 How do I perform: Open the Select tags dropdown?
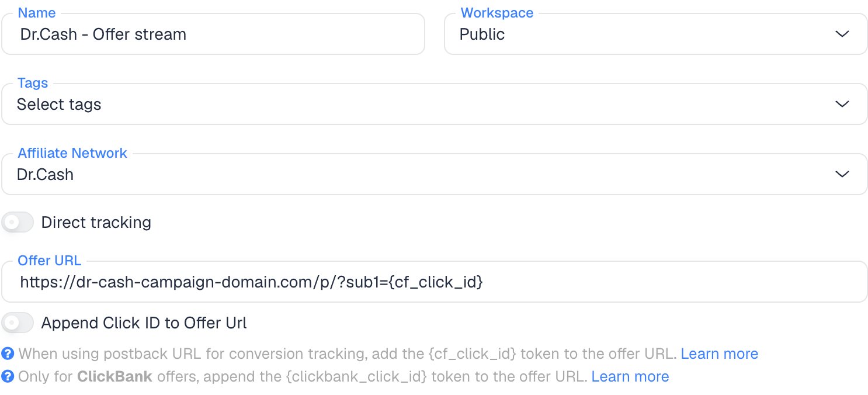coord(434,104)
